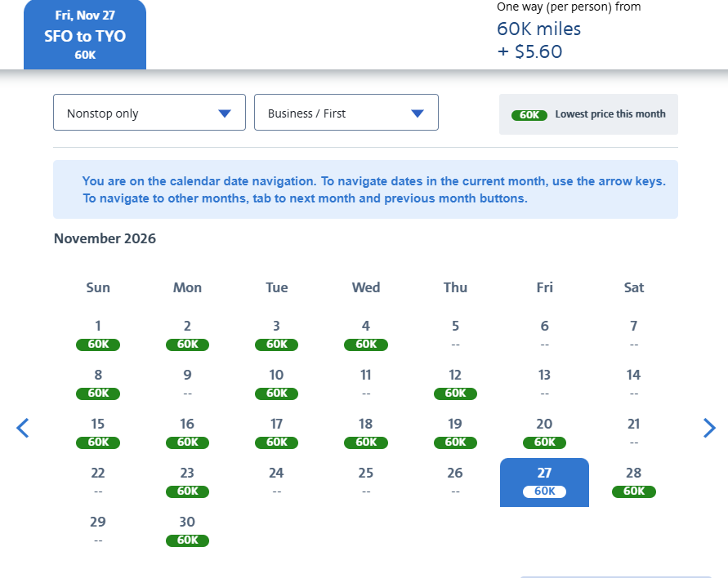
Task: Go to previous month with left arrow
Action: (23, 428)
